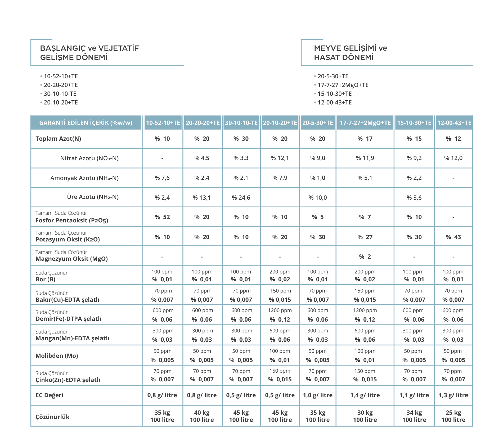The image size is (503, 448).
Task: Click the 'Demir(Fe)-DTPA şelatlı' row label
Action: pyautogui.click(x=68, y=319)
